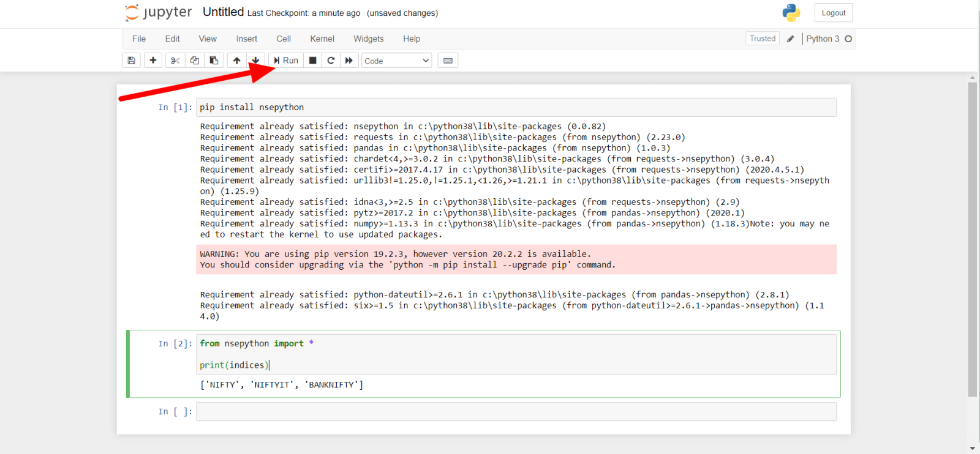Open the View menu
This screenshot has height=454, width=980.
[208, 39]
